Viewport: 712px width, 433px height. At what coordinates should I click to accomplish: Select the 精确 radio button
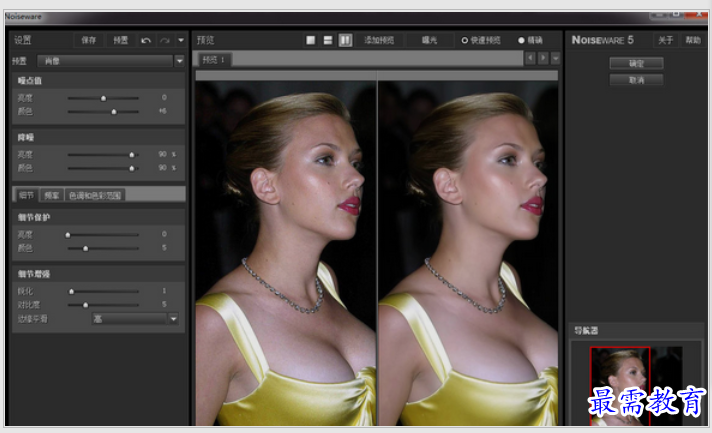point(521,40)
